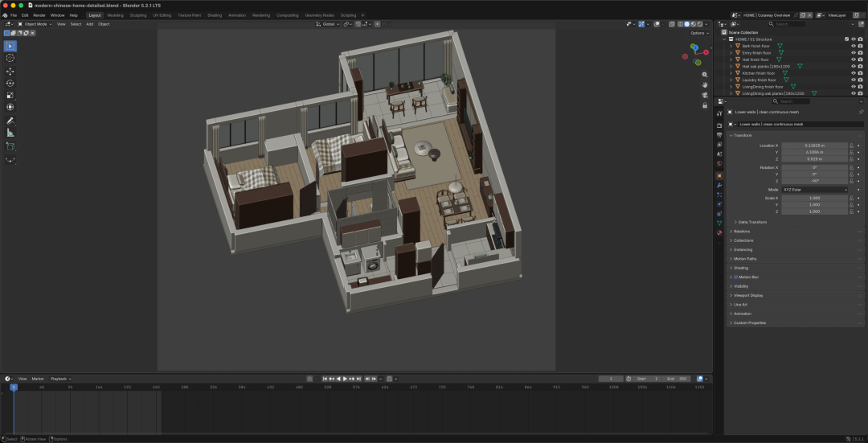868x443 pixels.
Task: Choose the Cursor tool
Action: point(10,58)
